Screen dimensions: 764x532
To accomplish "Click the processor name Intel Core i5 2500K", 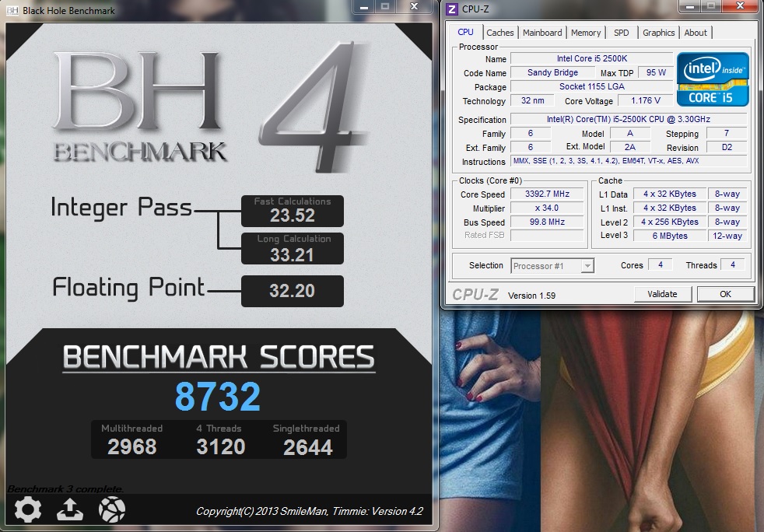I will tap(591, 58).
